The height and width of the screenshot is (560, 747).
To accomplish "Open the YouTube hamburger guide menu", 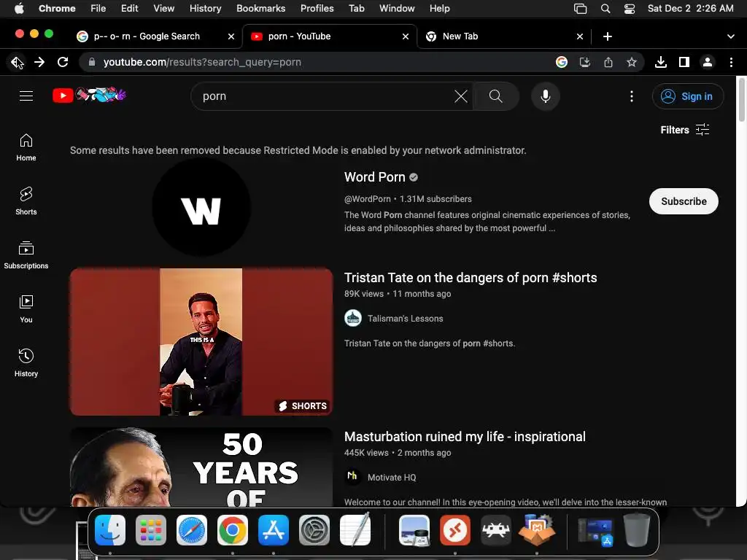I will tap(26, 96).
